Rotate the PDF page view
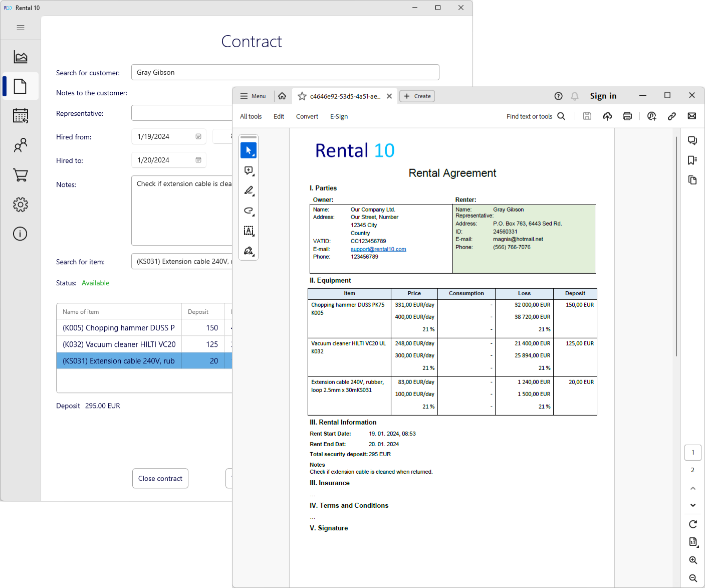 pos(693,524)
